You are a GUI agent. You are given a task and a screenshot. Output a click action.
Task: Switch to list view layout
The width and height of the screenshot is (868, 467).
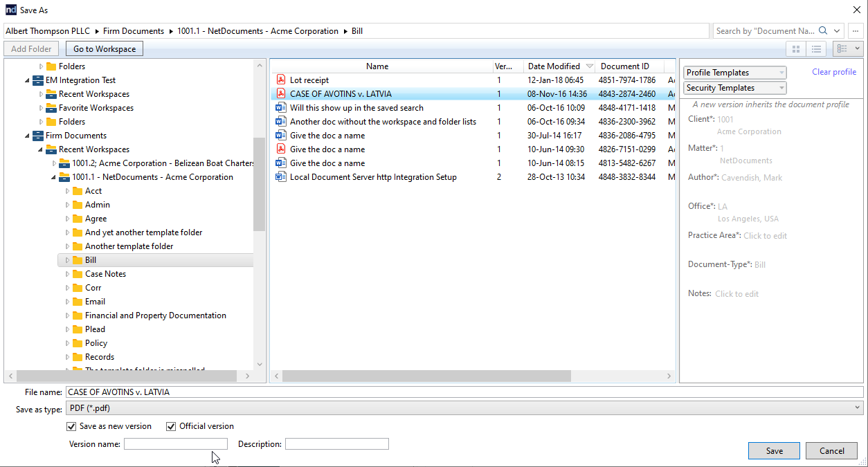[817, 49]
